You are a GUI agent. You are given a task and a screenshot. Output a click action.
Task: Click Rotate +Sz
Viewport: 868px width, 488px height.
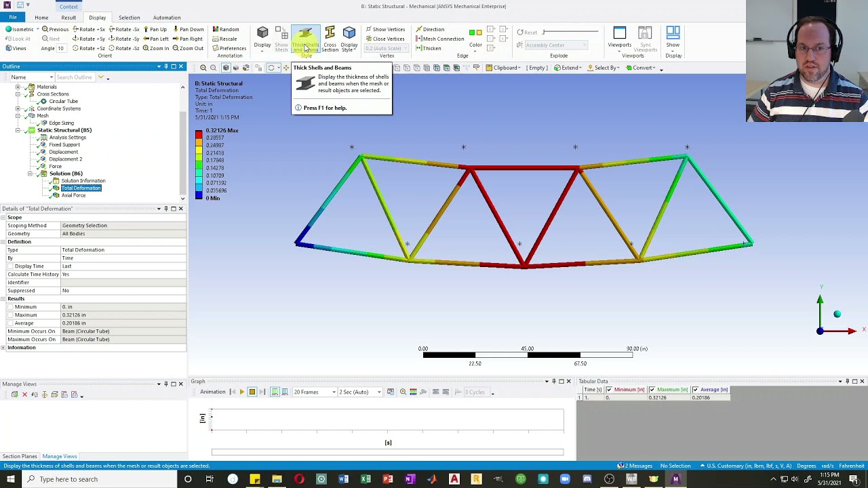(x=89, y=48)
